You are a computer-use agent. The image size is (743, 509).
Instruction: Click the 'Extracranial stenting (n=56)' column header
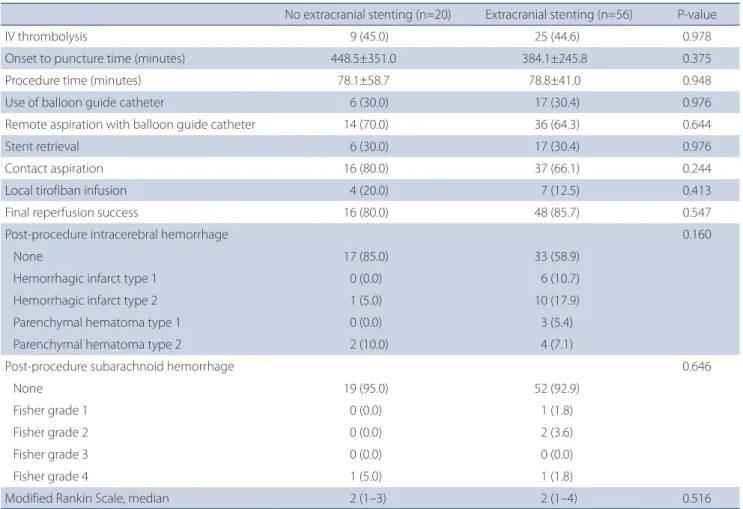[x=559, y=15]
